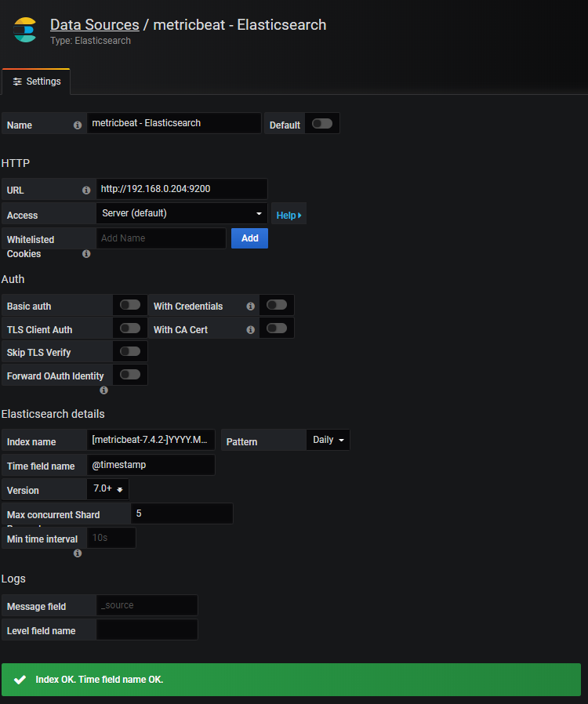Toggle the With CA Cert switch
Image resolution: width=588 pixels, height=704 pixels.
click(277, 328)
